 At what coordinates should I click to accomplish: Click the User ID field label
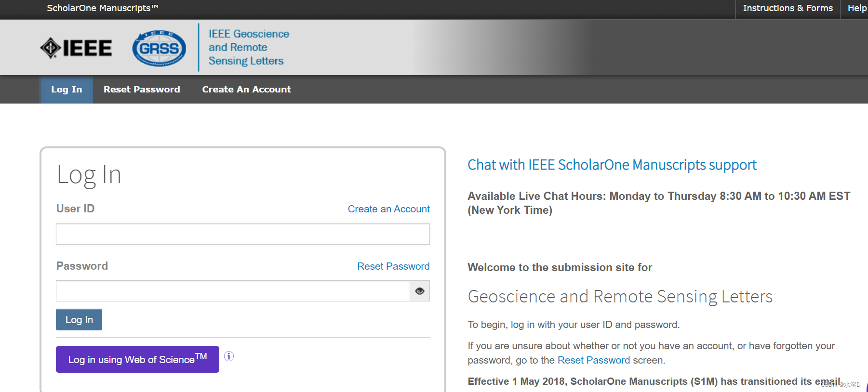pos(75,209)
